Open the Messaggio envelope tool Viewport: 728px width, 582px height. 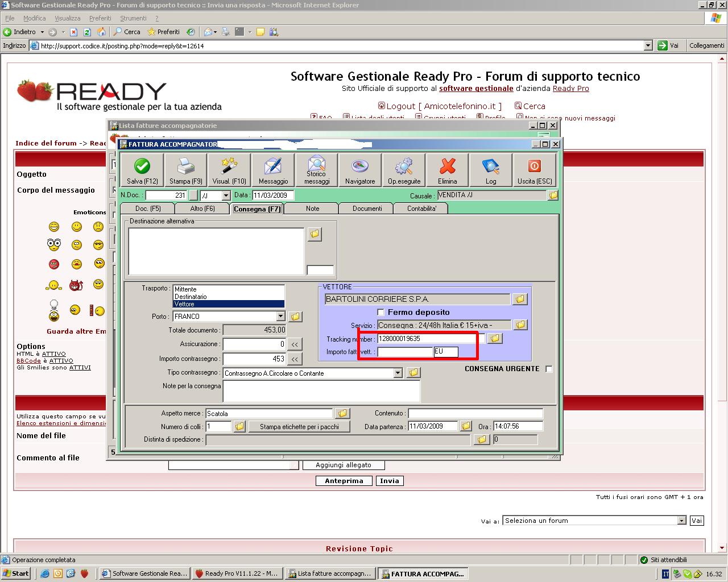tap(273, 170)
